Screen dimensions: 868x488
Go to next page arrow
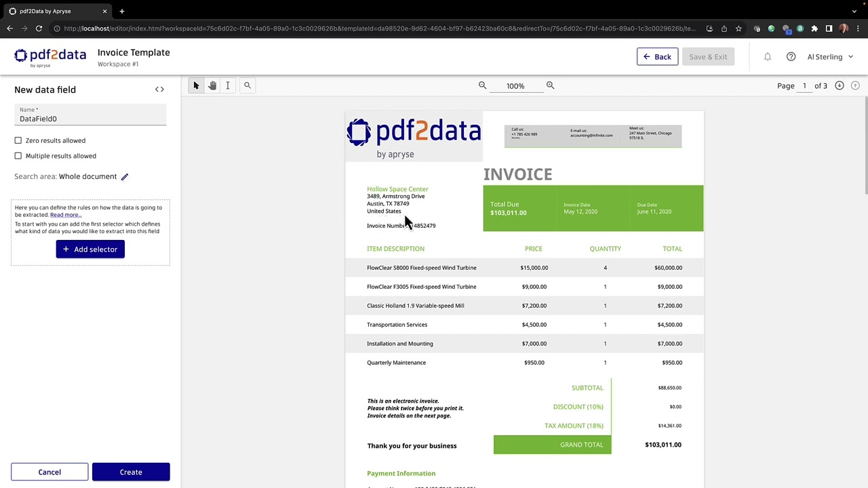click(x=840, y=85)
